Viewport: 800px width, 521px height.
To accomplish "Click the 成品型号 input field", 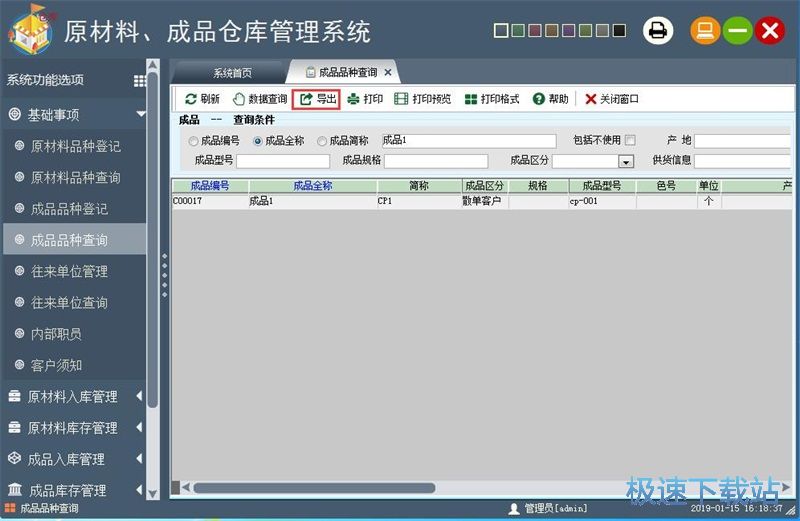I will 283,161.
